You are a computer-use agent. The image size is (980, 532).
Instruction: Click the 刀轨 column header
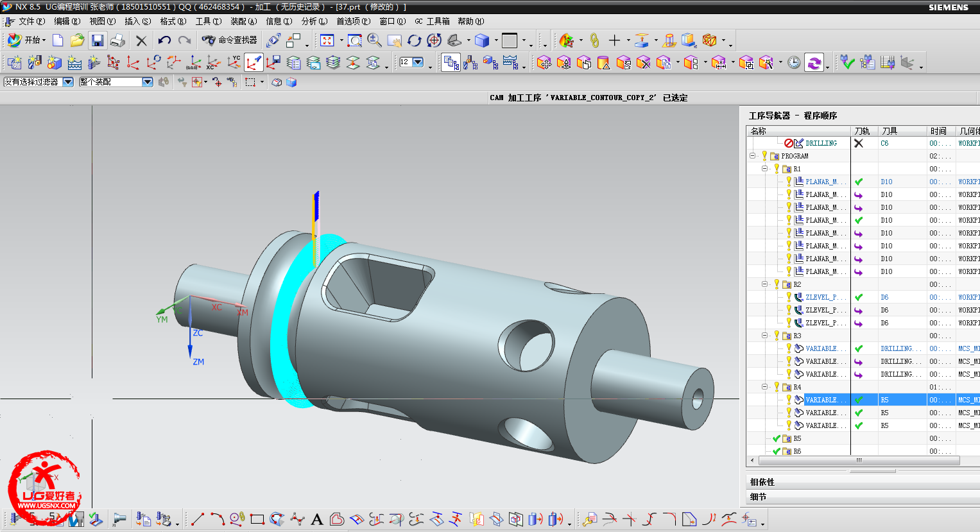(x=864, y=131)
